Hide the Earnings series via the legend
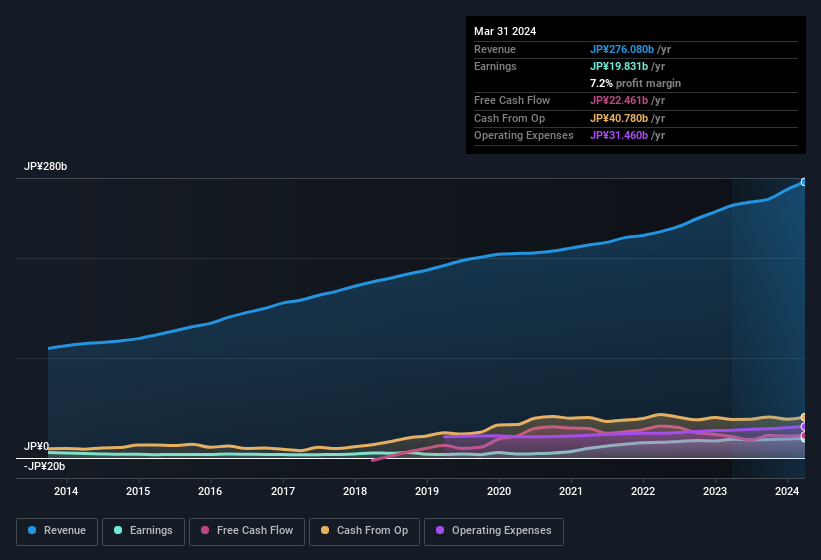Viewport: 821px width, 560px height. [x=143, y=531]
